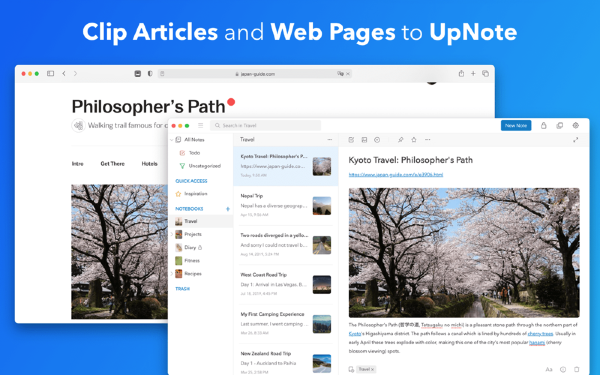The height and width of the screenshot is (375, 600).
Task: Expand note to full screen with arrows icon
Action: (x=576, y=140)
